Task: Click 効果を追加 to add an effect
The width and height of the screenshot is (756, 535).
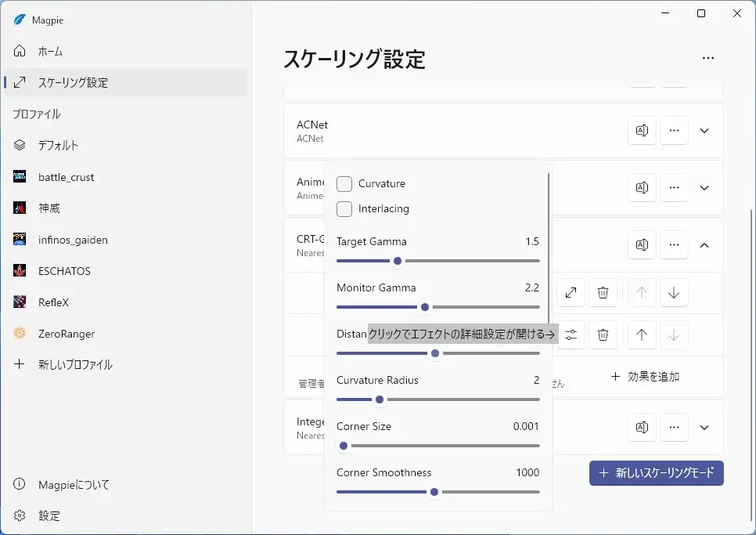Action: pos(645,377)
